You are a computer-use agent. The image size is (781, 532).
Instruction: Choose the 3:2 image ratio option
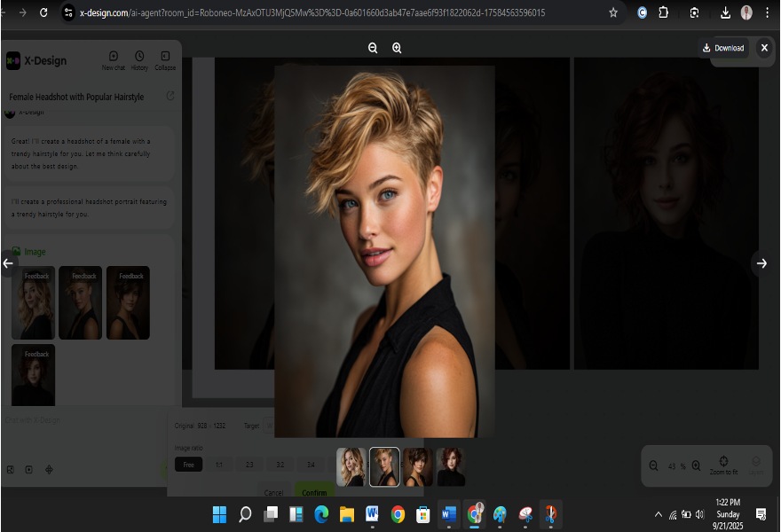coord(280,465)
